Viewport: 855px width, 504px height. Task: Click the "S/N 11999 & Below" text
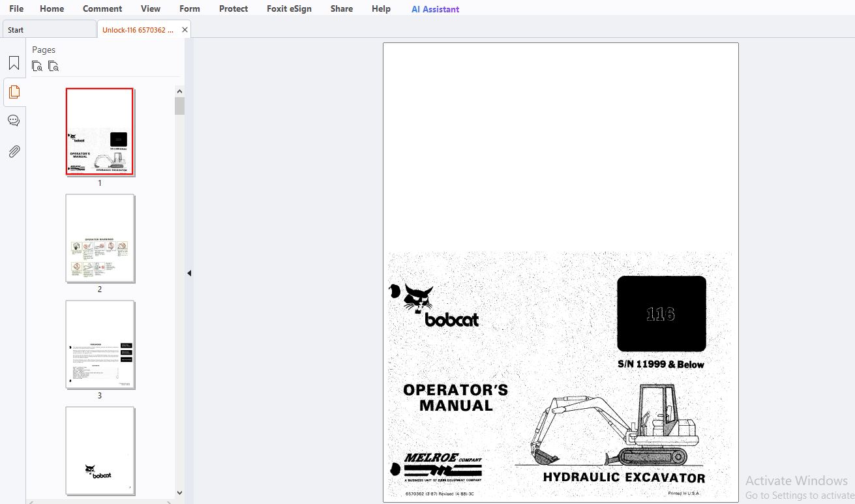tap(661, 364)
